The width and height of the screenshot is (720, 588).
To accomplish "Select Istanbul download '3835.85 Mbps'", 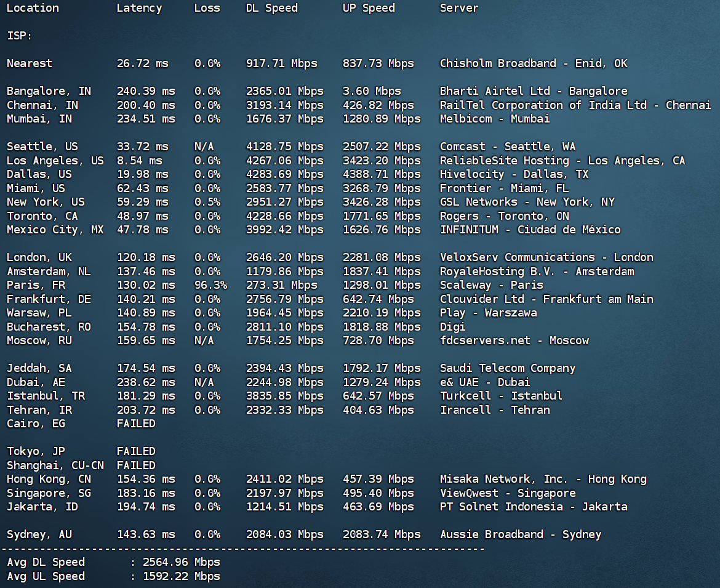I will pos(285,396).
